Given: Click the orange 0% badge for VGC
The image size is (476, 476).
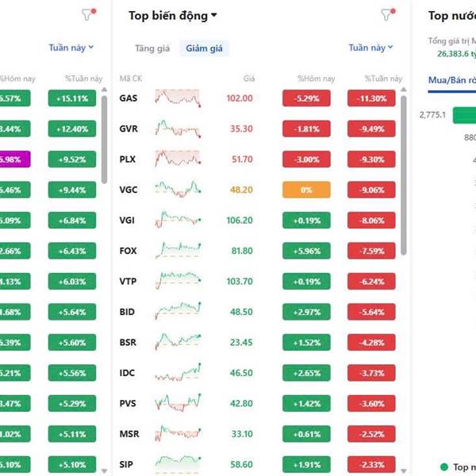Looking at the screenshot, I should click(x=306, y=190).
